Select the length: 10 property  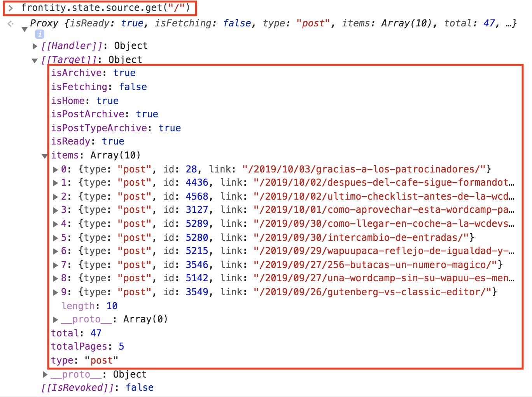89,306
